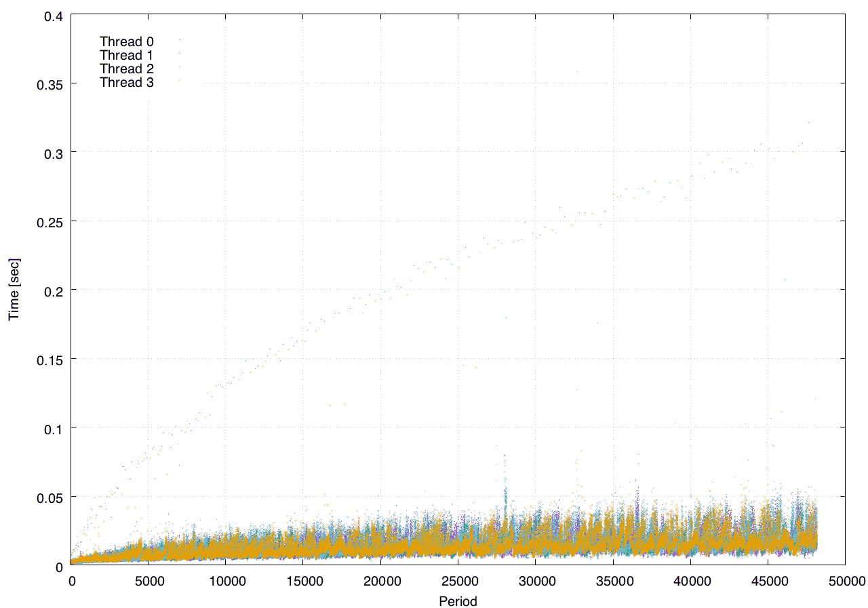Click the 'Time [sec]' y-axis title

point(14,290)
